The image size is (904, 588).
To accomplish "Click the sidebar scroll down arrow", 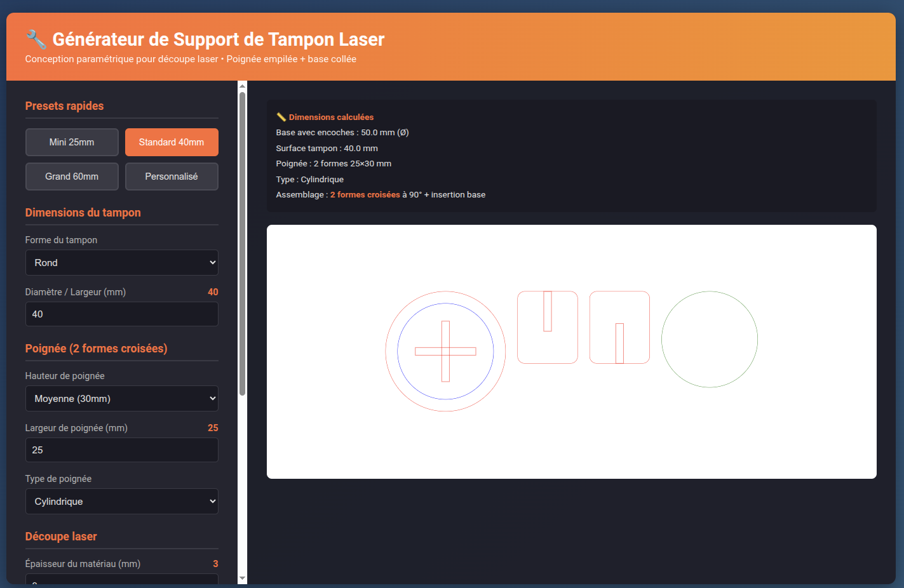I will tap(242, 578).
